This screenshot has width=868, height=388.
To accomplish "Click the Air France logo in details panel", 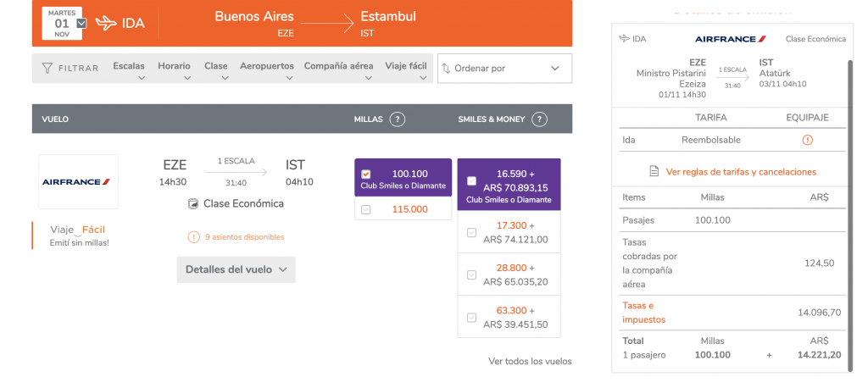I will pyautogui.click(x=731, y=39).
